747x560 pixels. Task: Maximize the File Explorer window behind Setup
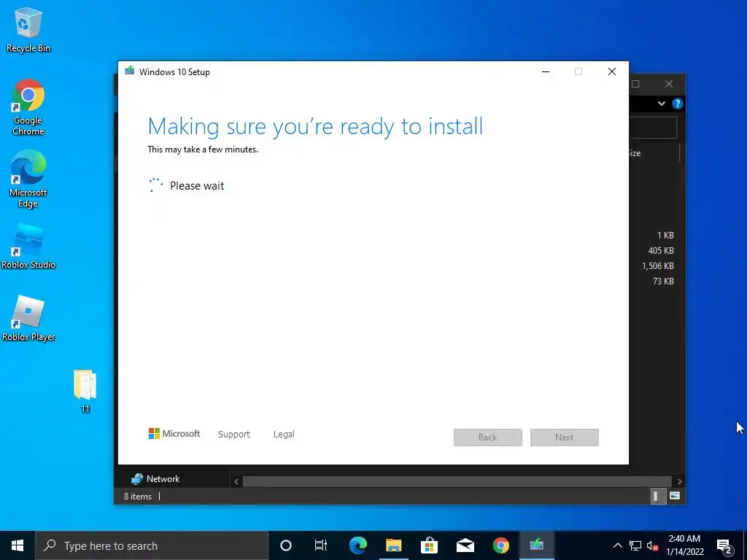[x=635, y=85]
